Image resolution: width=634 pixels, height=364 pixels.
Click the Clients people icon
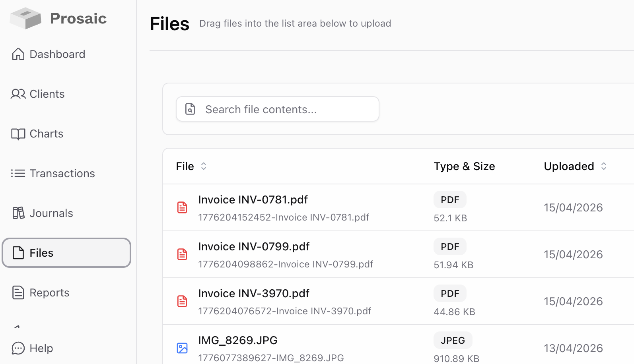click(18, 94)
